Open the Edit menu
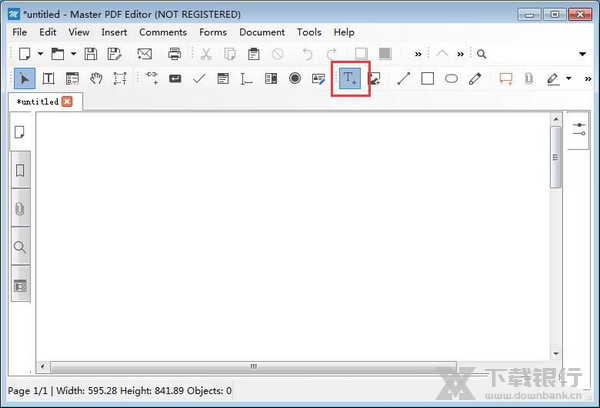 (48, 32)
